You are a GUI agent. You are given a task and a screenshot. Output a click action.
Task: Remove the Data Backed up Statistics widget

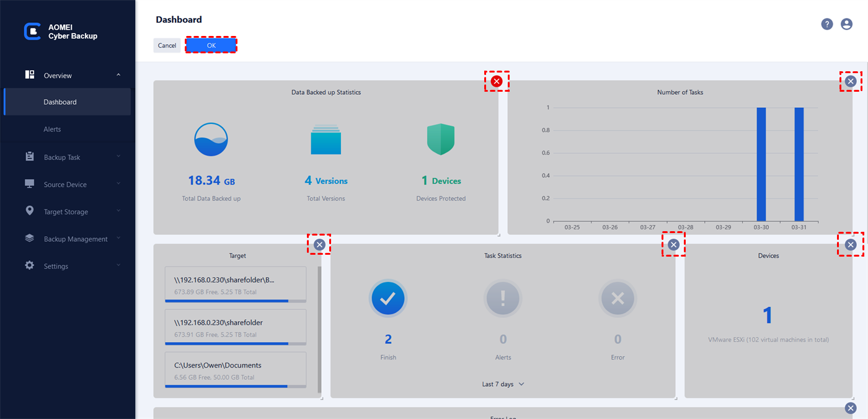coord(497,81)
